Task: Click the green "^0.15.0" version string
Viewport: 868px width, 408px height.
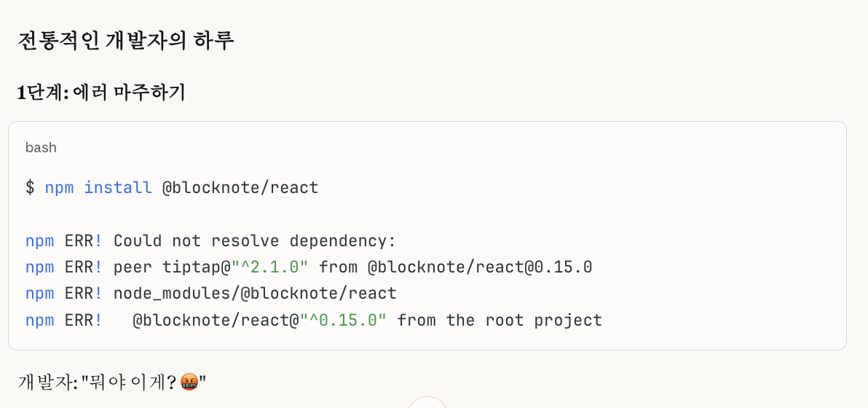Action: 343,320
